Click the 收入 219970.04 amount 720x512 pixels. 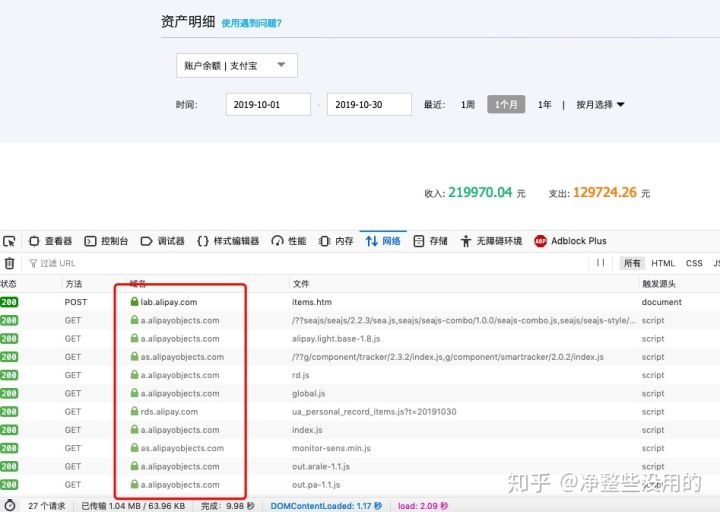[x=480, y=192]
